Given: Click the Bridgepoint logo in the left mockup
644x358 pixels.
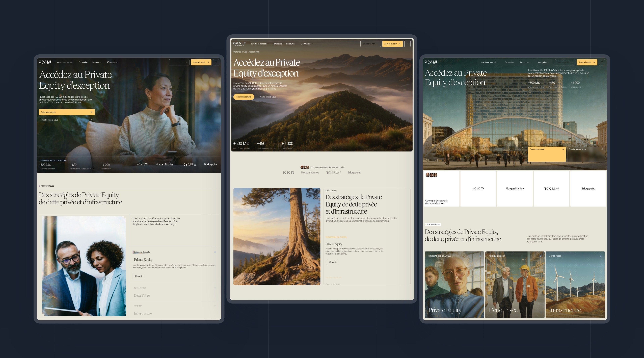Looking at the screenshot, I should (210, 165).
